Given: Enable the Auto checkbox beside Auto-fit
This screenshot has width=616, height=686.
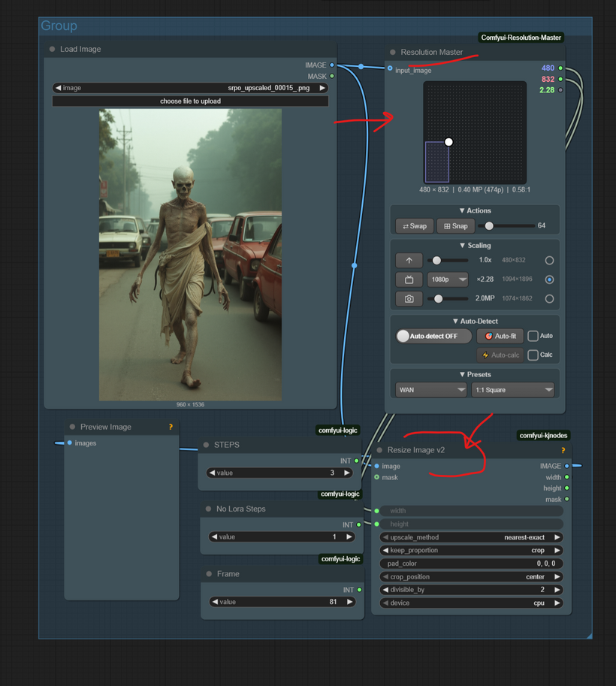Looking at the screenshot, I should pyautogui.click(x=533, y=336).
